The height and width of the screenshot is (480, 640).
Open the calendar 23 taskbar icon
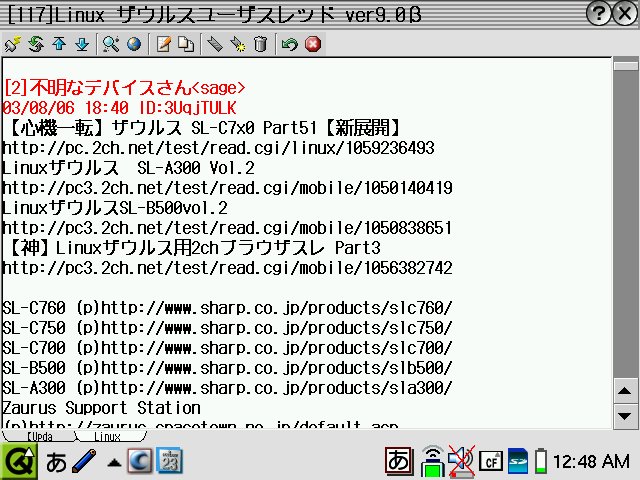tap(170, 461)
